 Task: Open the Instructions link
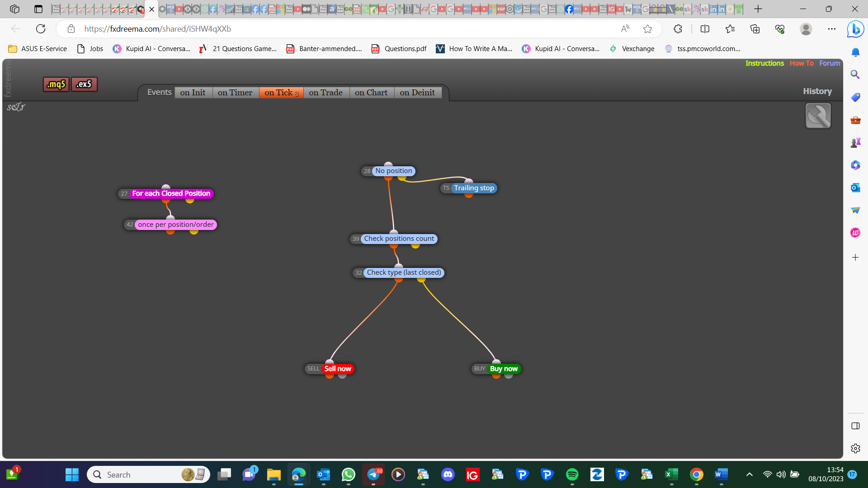click(764, 63)
